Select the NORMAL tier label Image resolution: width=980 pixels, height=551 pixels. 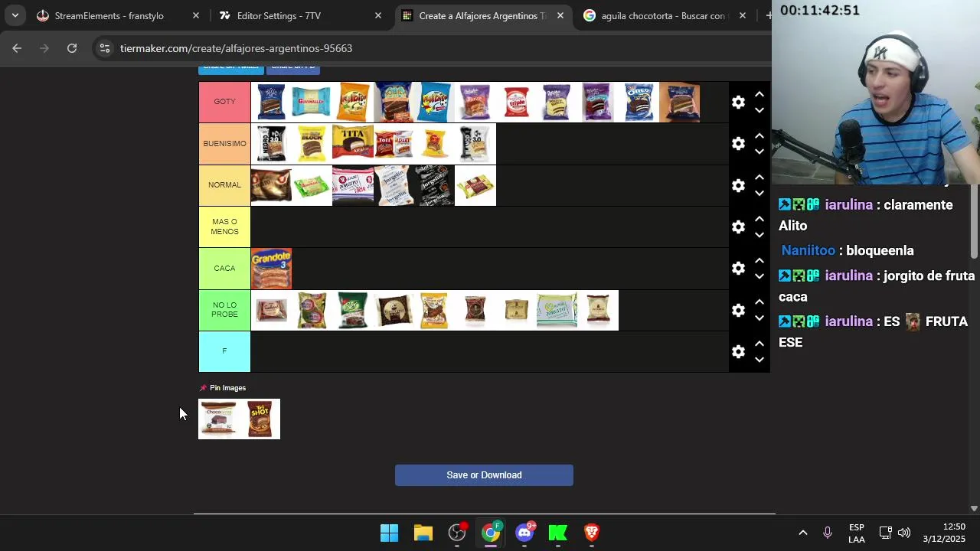point(224,185)
